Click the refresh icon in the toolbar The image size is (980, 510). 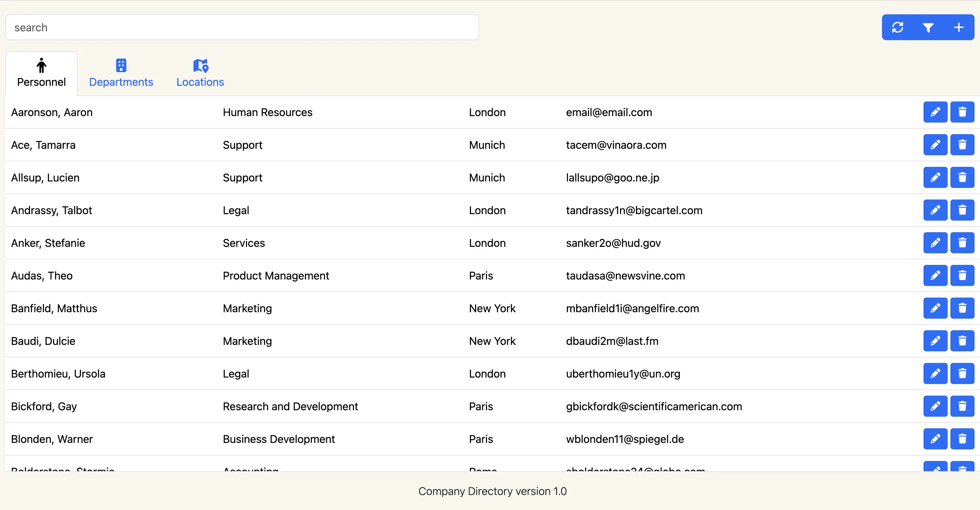point(898,27)
